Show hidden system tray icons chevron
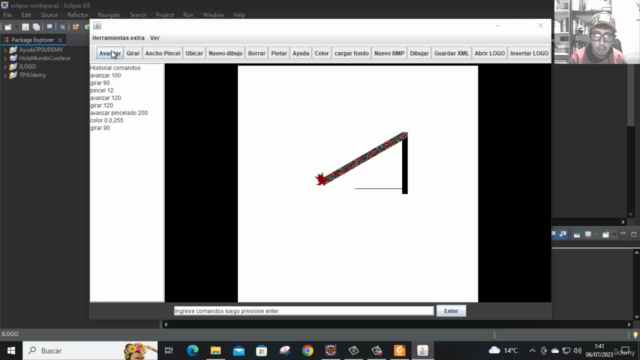 tap(532, 351)
